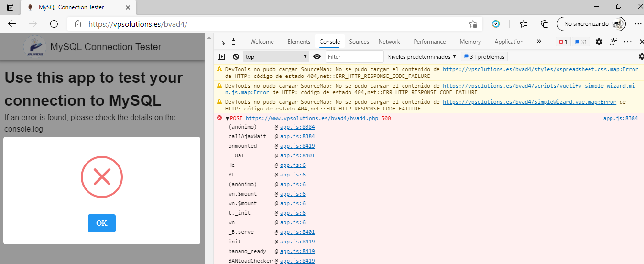Image resolution: width=644 pixels, height=264 pixels.
Task: Switch to the Elements tab
Action: point(299,42)
